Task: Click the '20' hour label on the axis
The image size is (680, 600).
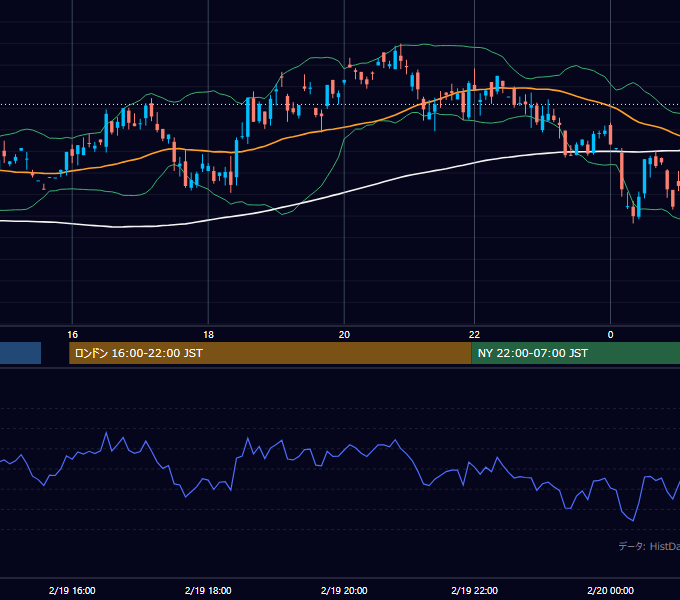Action: pyautogui.click(x=344, y=335)
